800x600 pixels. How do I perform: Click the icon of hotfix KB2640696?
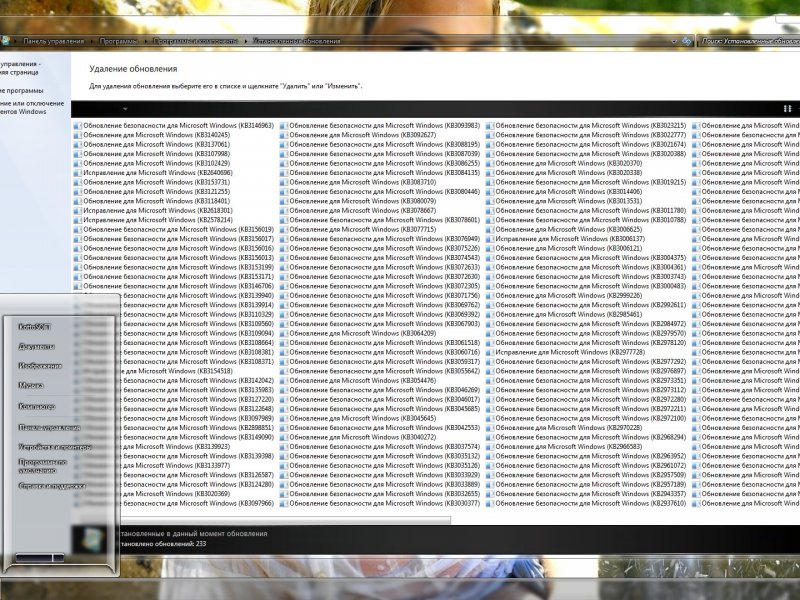tap(78, 173)
